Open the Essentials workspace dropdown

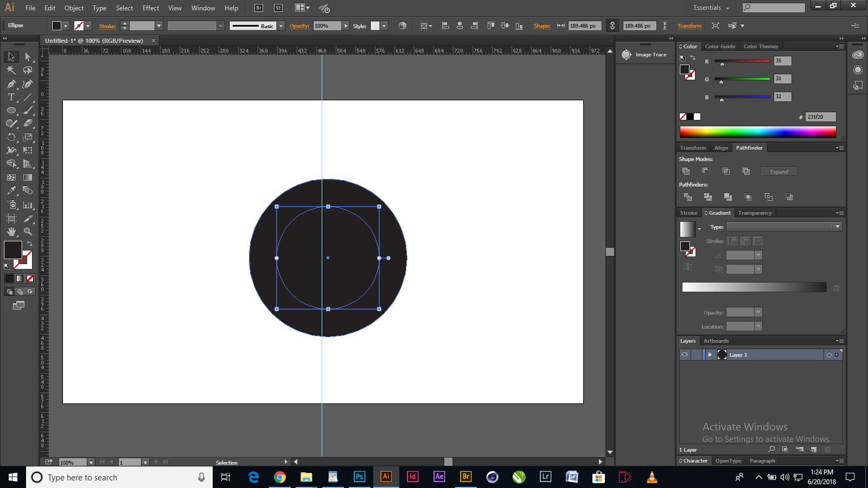point(711,8)
